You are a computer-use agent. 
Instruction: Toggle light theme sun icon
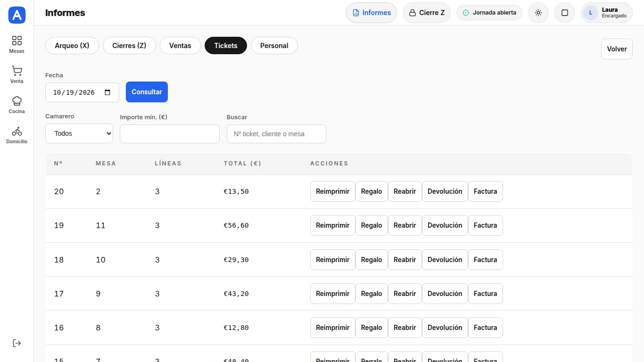(538, 13)
